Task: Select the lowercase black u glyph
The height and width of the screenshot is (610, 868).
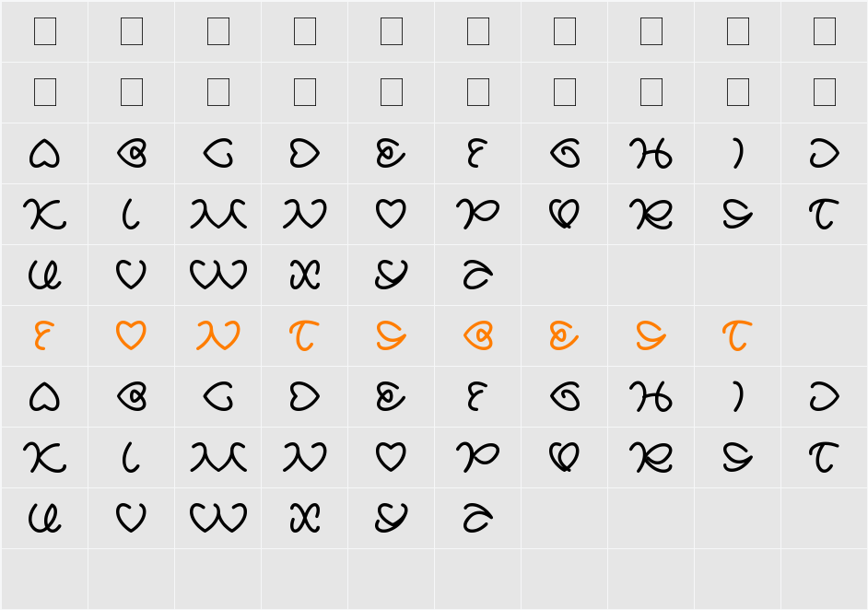Action: 44,518
